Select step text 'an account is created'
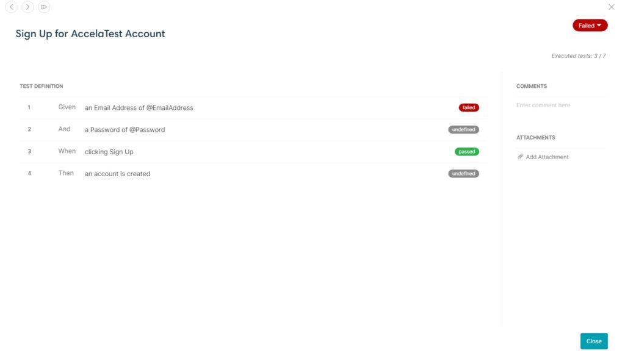This screenshot has height=364, width=625. tap(117, 174)
